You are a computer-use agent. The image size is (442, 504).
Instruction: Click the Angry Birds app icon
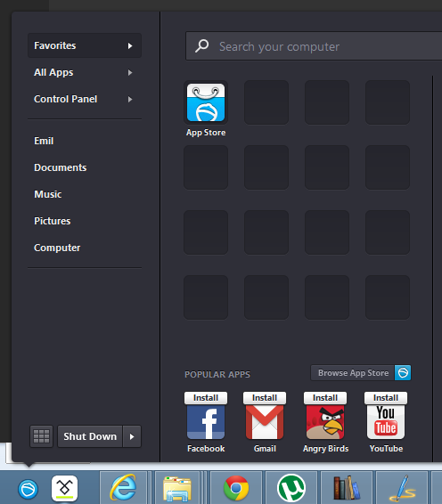325,422
